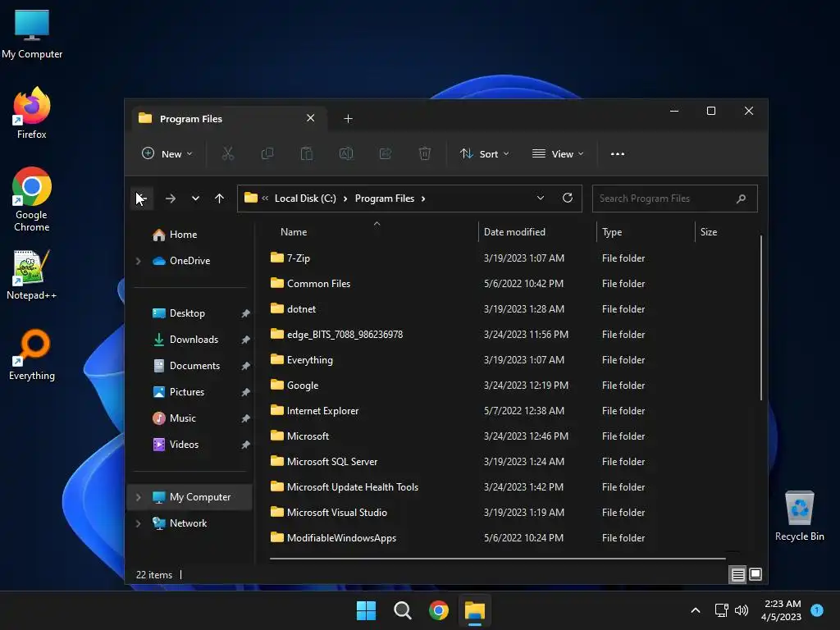The image size is (840, 630).
Task: Select the Google Chrome desktop icon
Action: [32, 199]
